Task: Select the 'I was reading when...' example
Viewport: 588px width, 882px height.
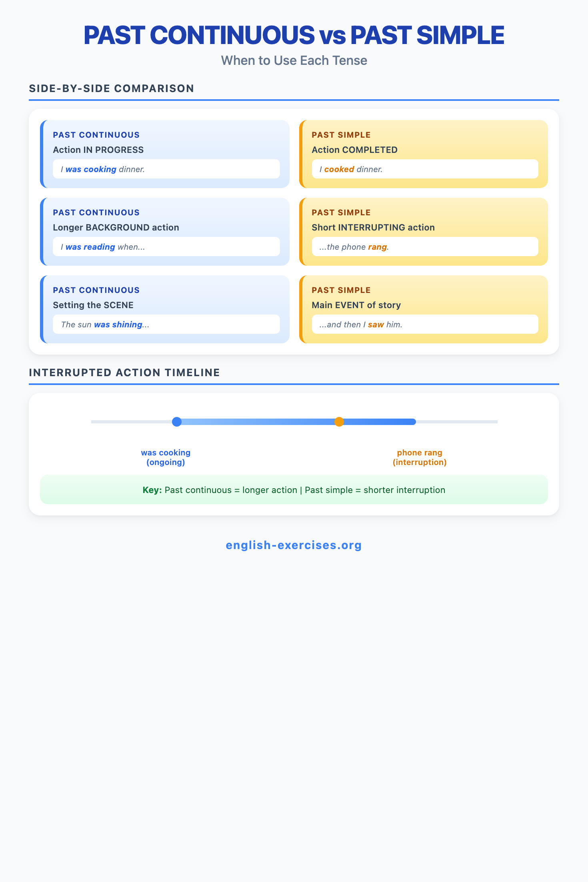Action: tap(166, 247)
